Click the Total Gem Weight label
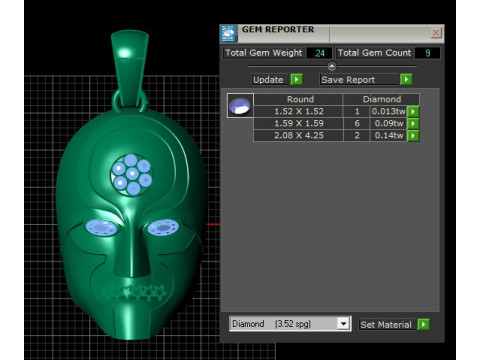The width and height of the screenshot is (480, 360). (x=264, y=53)
